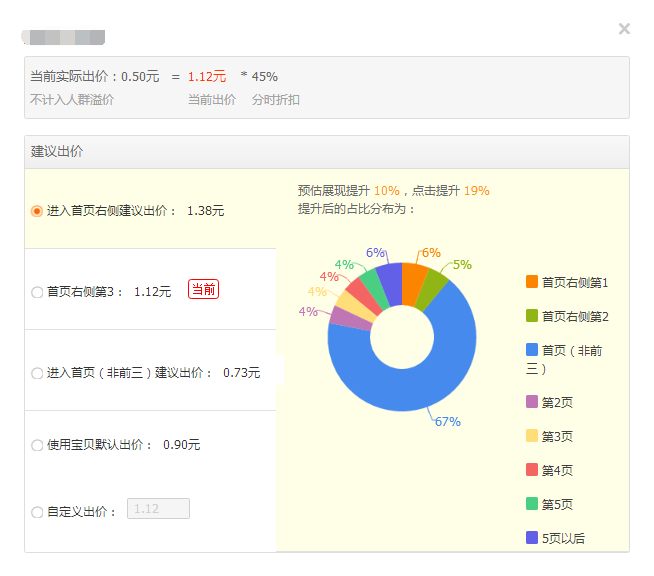Viewport: 654px width, 576px height.
Task: Click the orange 6% donut chart segment
Action: click(x=413, y=283)
